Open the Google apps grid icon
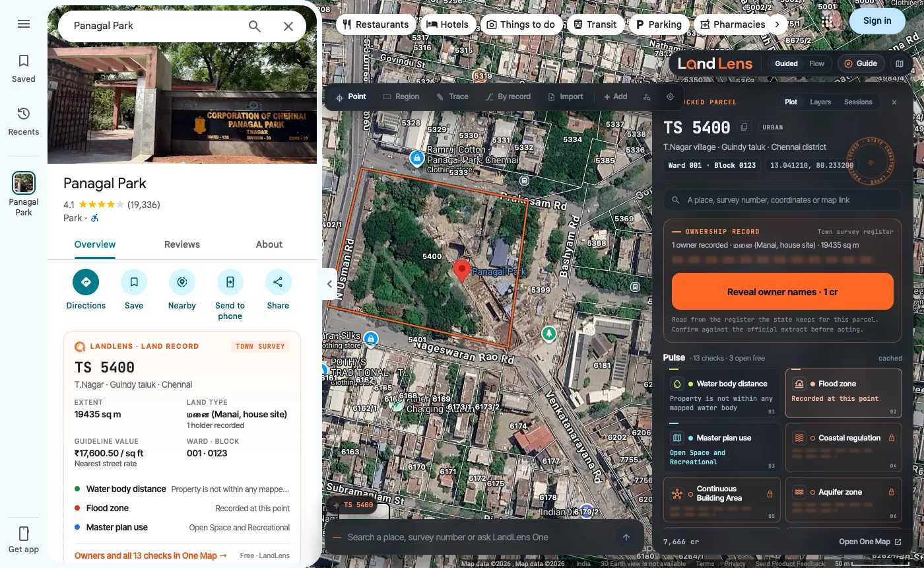924x568 pixels. pyautogui.click(x=828, y=21)
